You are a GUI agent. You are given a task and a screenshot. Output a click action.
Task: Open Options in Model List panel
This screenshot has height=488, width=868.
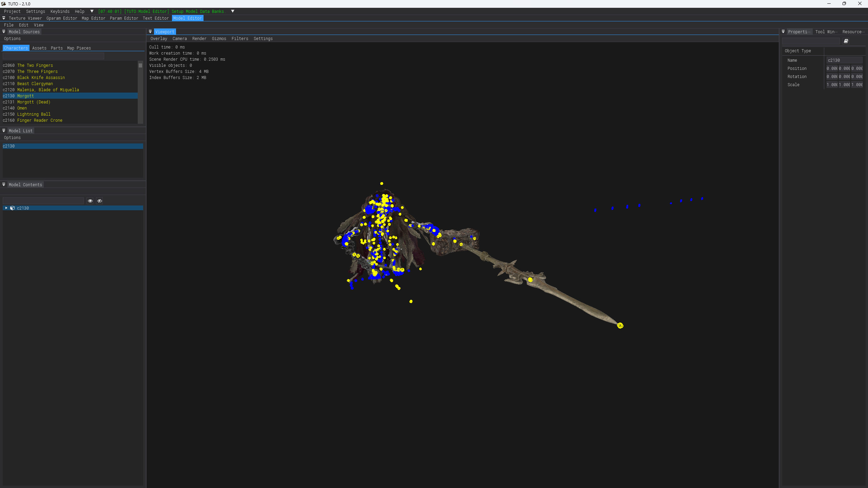tap(12, 137)
